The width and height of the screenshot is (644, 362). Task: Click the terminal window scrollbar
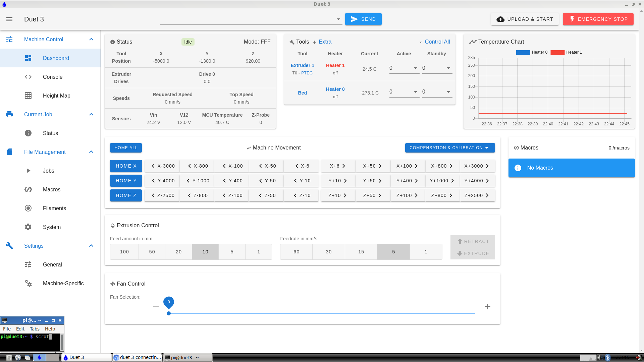62,342
